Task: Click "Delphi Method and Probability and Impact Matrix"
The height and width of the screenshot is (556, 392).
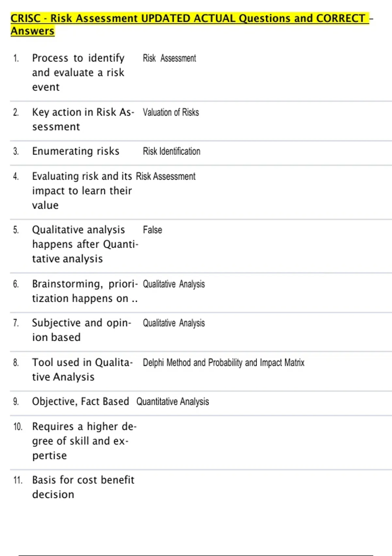Action: [x=223, y=363]
